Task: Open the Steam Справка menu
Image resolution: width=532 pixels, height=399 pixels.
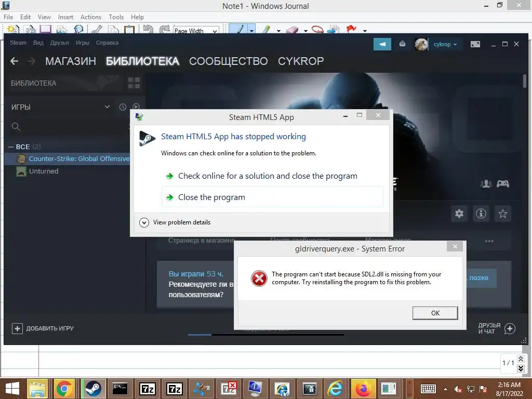Action: click(x=107, y=43)
